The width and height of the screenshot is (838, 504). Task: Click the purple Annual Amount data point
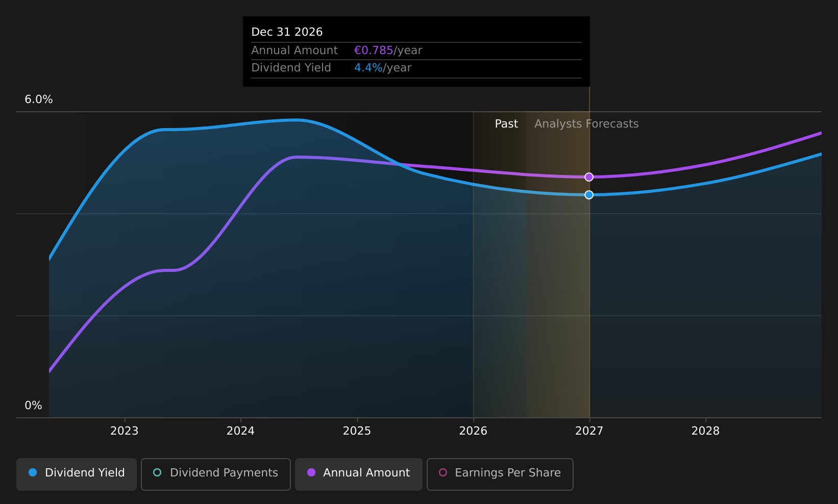click(589, 177)
